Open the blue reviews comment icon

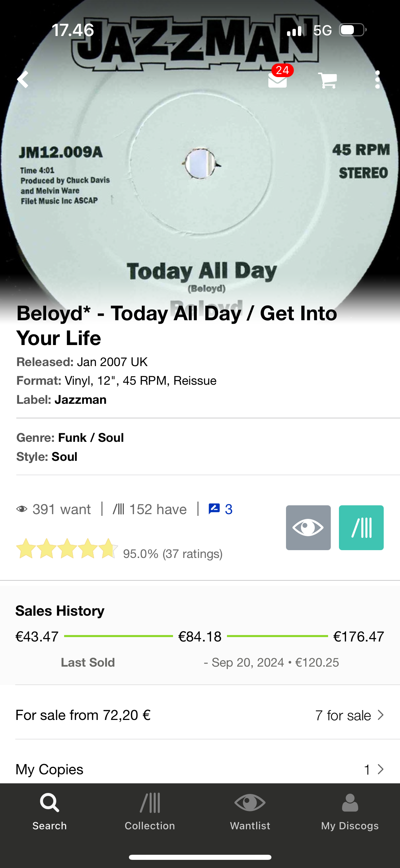(x=220, y=509)
